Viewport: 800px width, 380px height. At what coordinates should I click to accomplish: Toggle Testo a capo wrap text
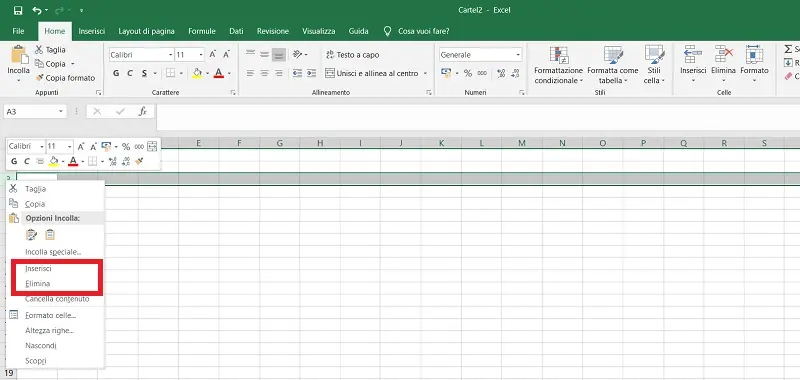tap(352, 55)
